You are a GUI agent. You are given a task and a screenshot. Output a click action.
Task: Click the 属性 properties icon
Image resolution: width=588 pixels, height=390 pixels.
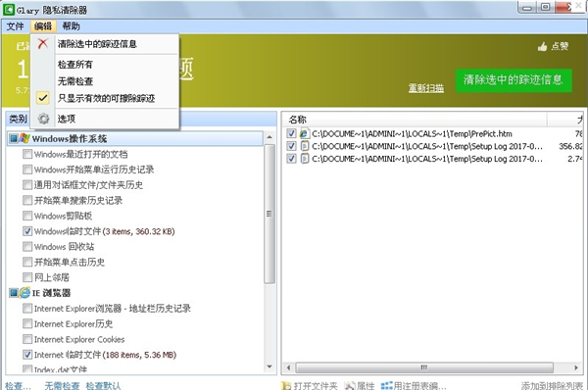pos(350,385)
